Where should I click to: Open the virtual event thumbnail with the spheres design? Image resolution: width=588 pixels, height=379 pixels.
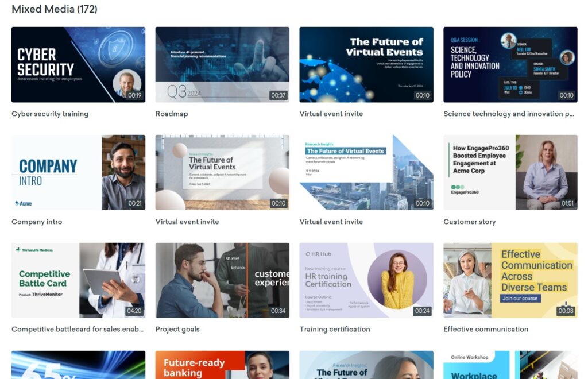[222, 172]
